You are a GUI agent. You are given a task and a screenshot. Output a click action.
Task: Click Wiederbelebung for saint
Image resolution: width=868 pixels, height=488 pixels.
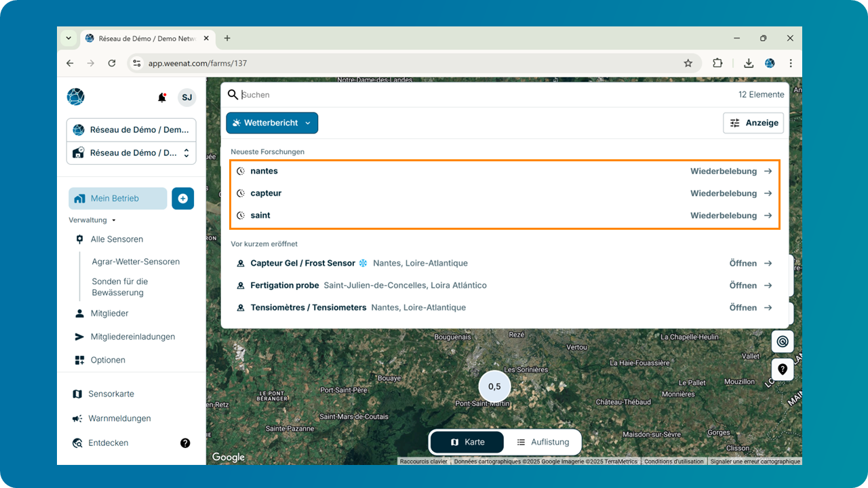click(x=724, y=216)
